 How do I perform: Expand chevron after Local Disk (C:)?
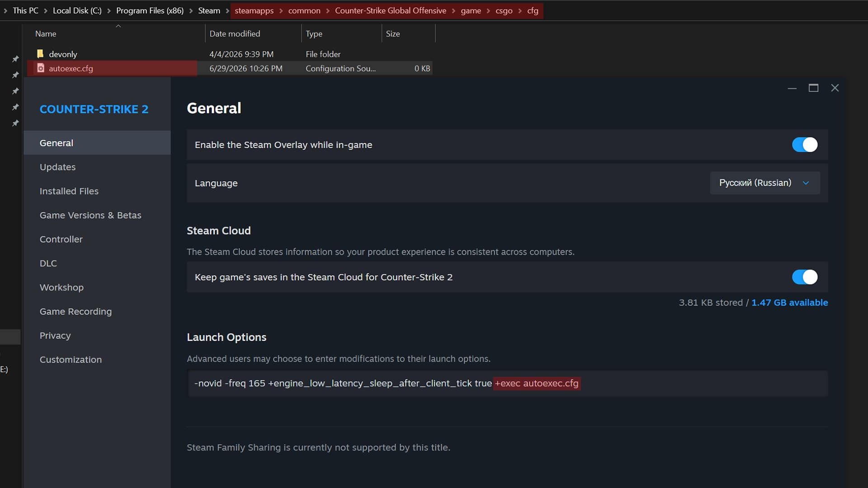tap(109, 11)
